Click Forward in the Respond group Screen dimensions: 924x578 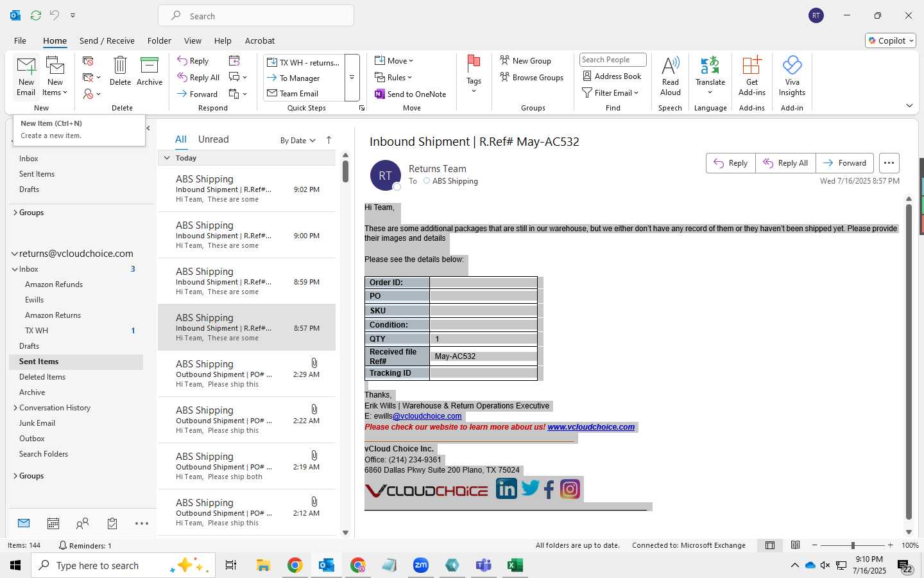coord(198,94)
